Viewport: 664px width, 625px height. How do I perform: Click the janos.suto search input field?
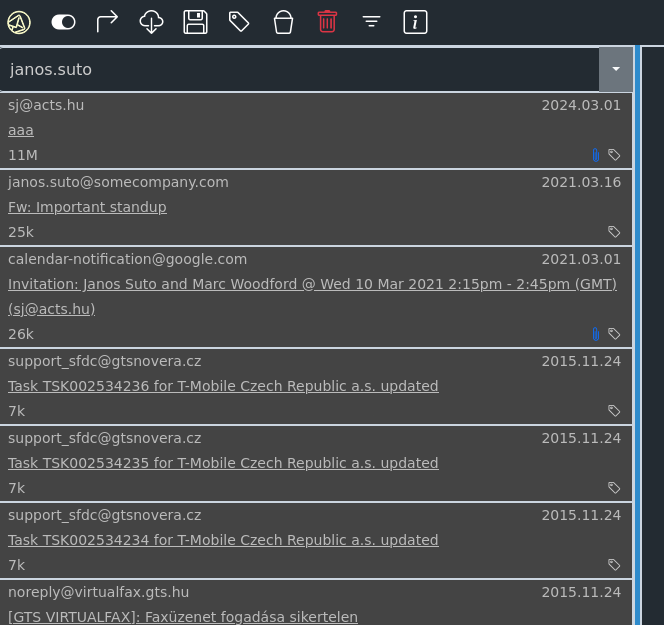pos(300,69)
